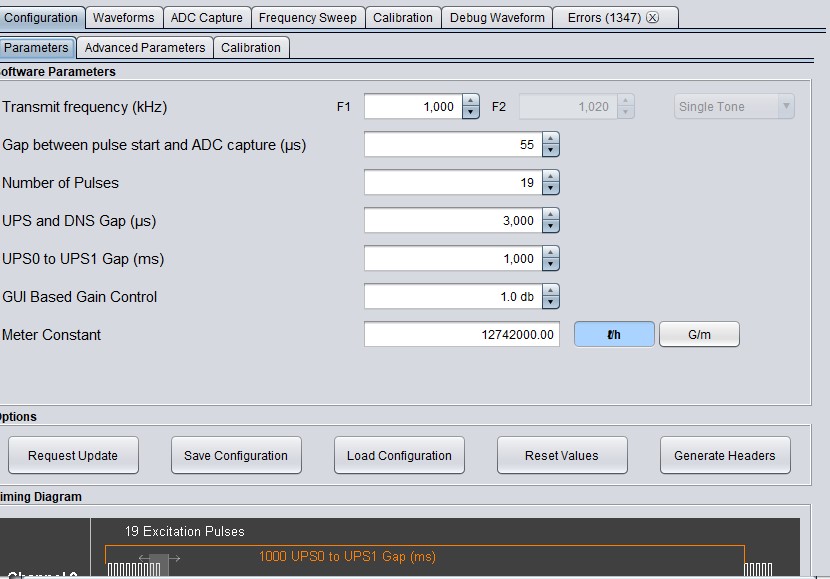Decrease F1 transmit frequency with down arrow
This screenshot has height=579, width=830.
(470, 112)
